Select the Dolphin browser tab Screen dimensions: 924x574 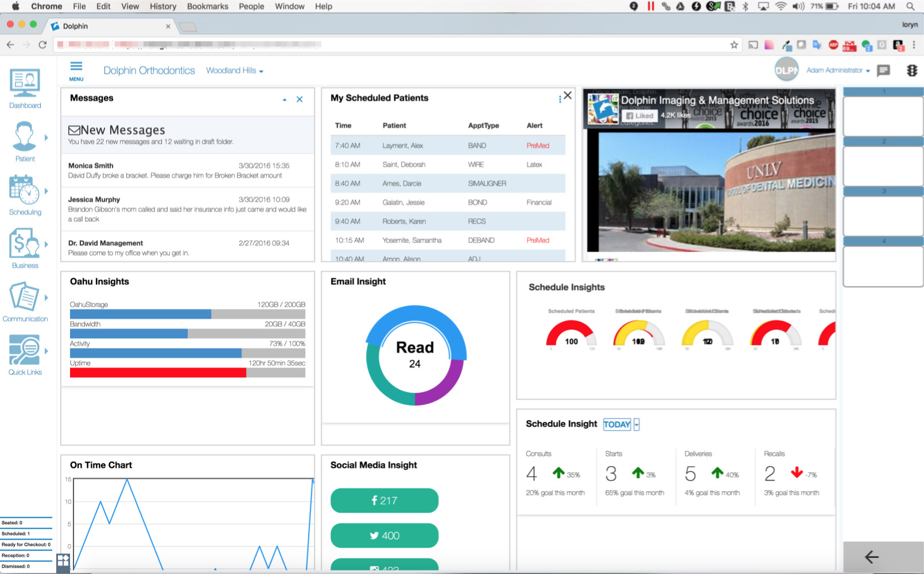tap(111, 26)
